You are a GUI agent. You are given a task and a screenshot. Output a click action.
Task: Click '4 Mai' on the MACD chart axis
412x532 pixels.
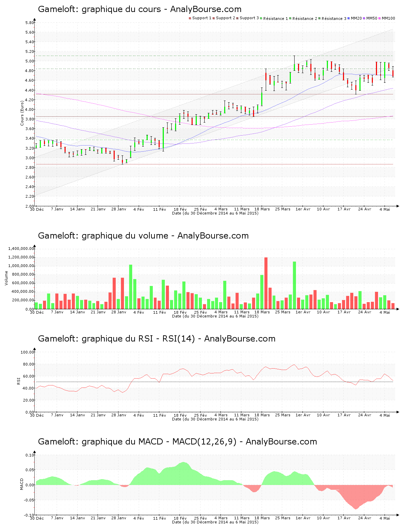point(385,518)
